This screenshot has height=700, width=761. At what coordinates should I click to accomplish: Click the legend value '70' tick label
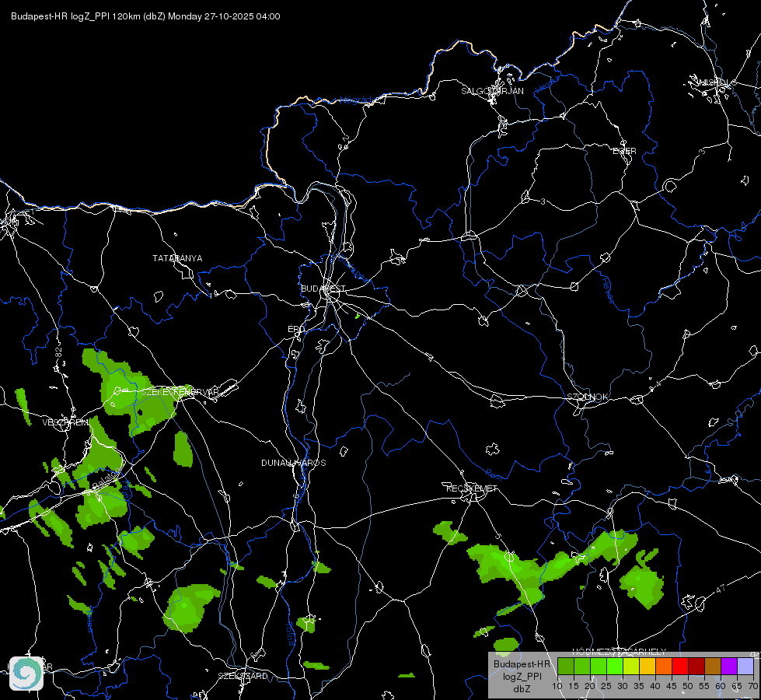pyautogui.click(x=752, y=686)
